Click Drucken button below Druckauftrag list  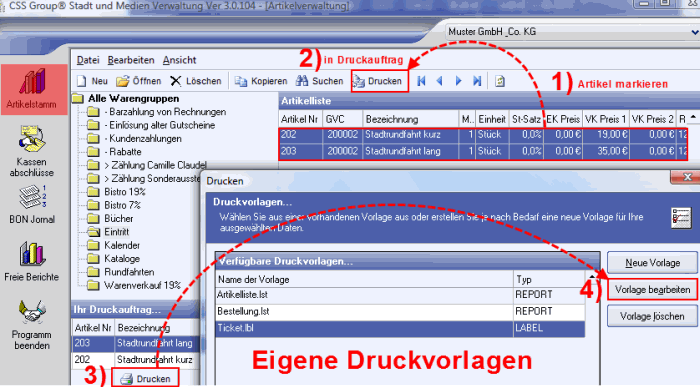(146, 379)
